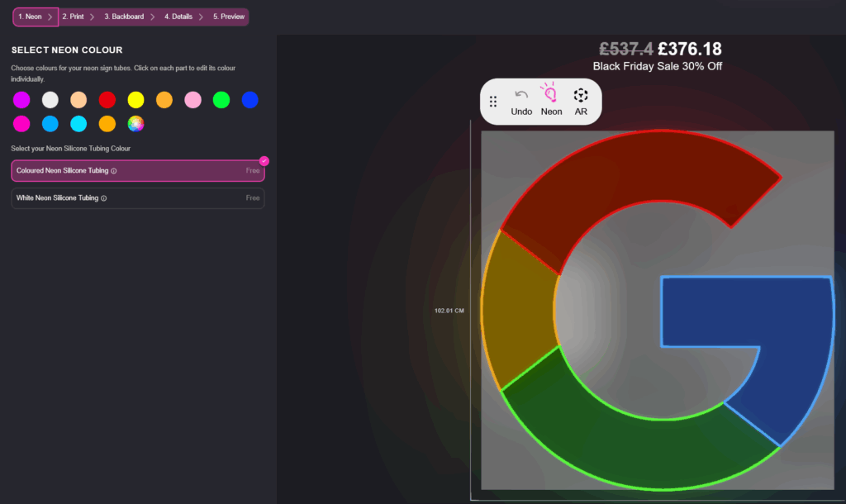Open the AR view icon
Image resolution: width=846 pixels, height=504 pixels.
click(x=581, y=95)
